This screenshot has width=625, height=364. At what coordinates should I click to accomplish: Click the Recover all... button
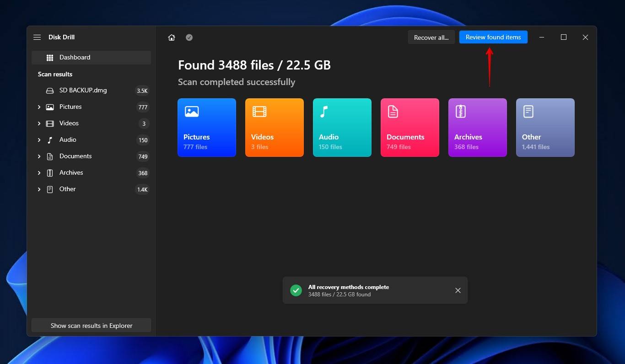click(431, 37)
